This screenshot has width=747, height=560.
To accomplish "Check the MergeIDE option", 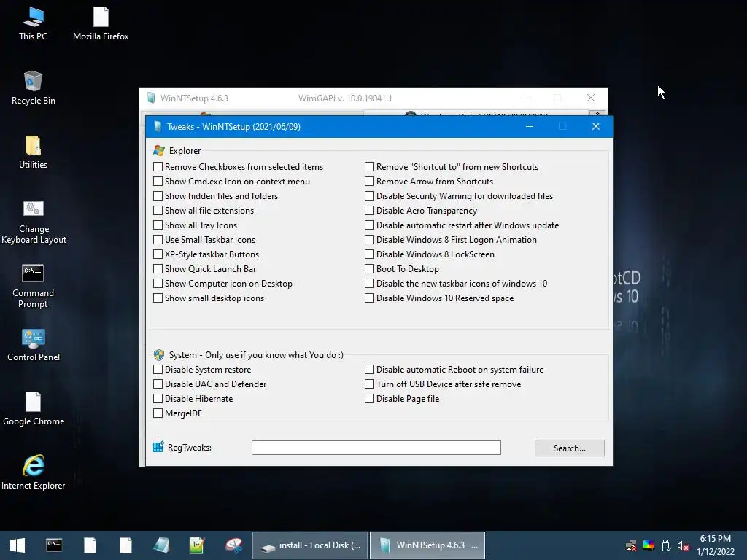I will (158, 413).
